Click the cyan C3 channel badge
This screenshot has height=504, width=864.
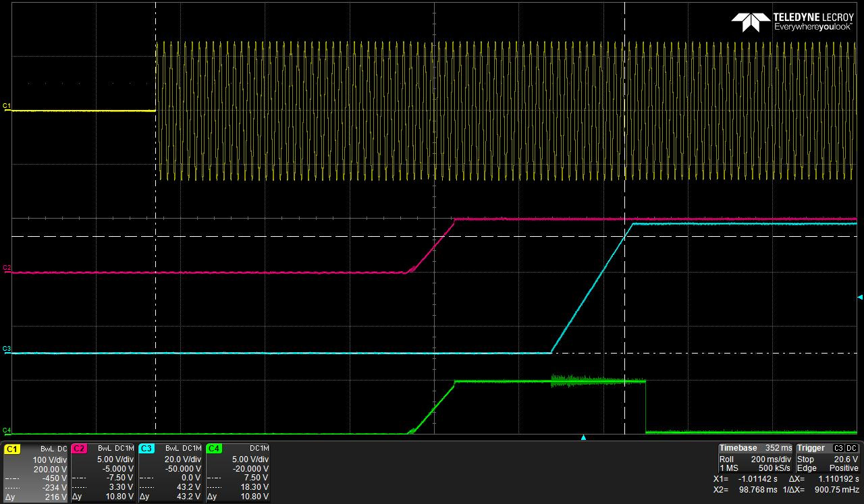pyautogui.click(x=146, y=448)
